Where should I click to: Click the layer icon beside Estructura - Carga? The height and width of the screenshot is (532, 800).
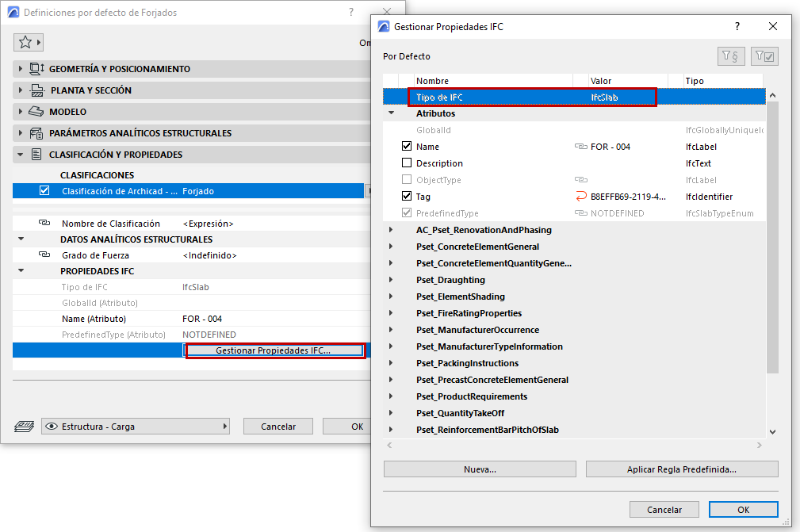click(24, 427)
